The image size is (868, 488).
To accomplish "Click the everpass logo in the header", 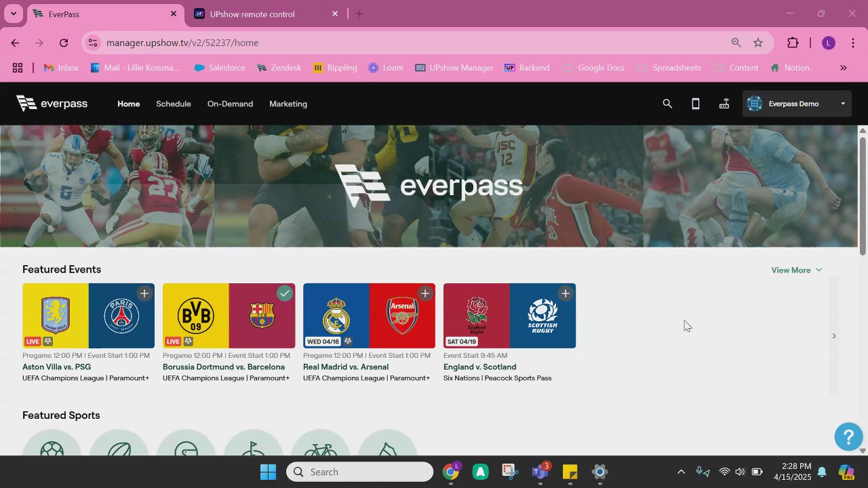I will point(52,104).
